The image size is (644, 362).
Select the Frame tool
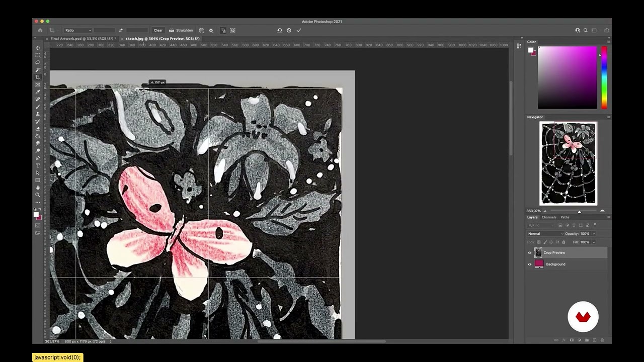38,84
